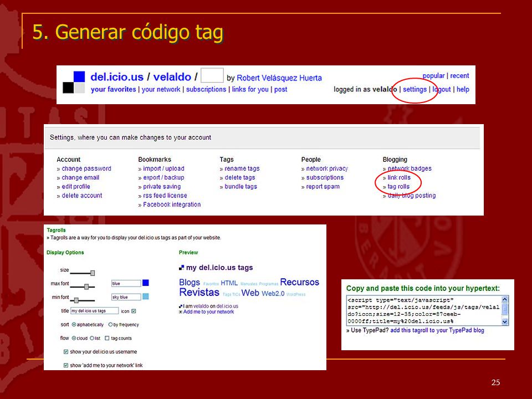Click inside the script code text area
The width and height of the screenshot is (532, 399).
(x=424, y=310)
